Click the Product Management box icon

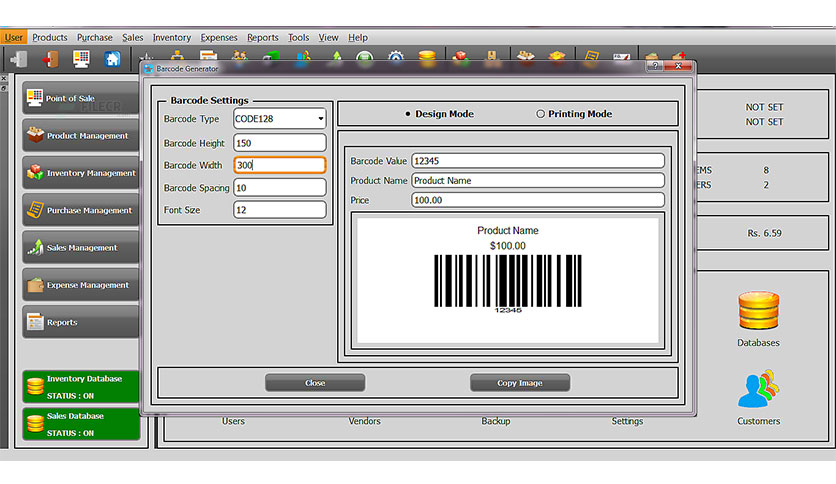[x=35, y=135]
